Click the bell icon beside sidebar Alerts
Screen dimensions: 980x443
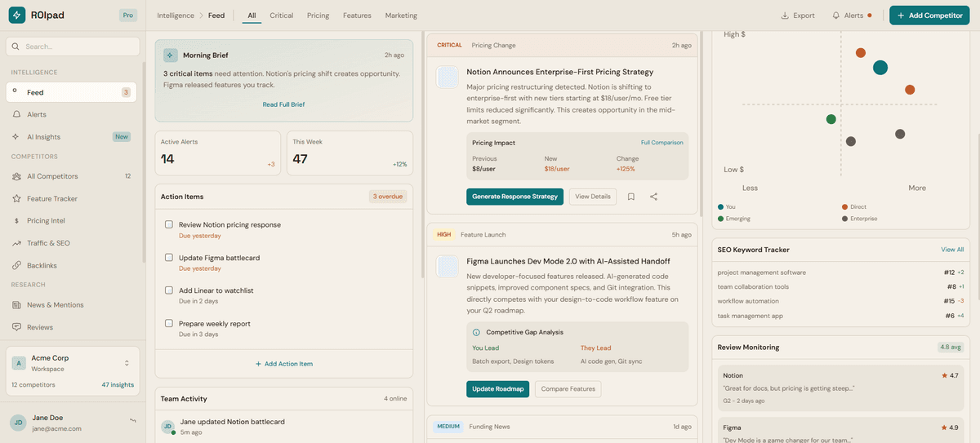pyautogui.click(x=16, y=114)
